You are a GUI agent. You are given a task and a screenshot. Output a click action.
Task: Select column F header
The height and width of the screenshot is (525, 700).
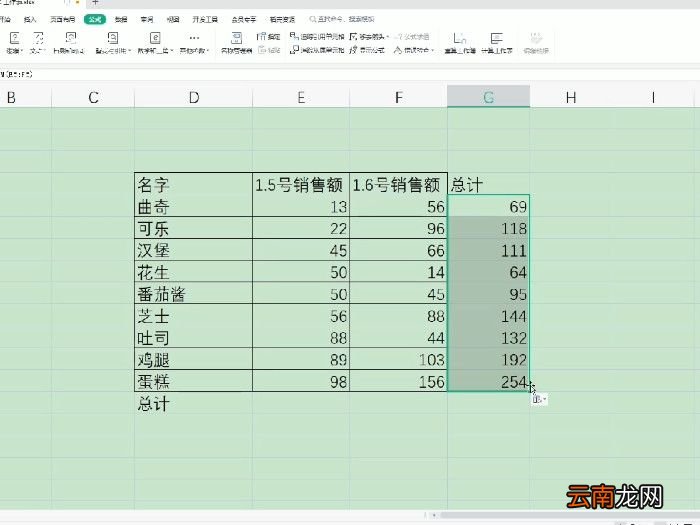[x=398, y=97]
